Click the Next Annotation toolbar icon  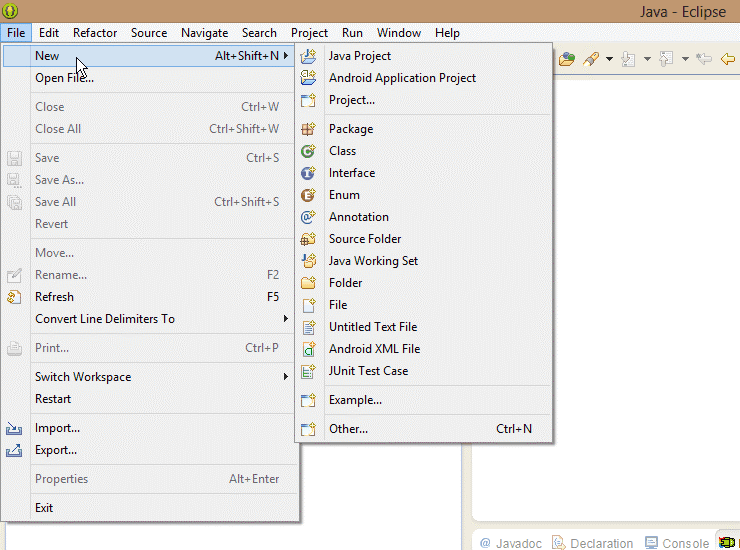(628, 59)
